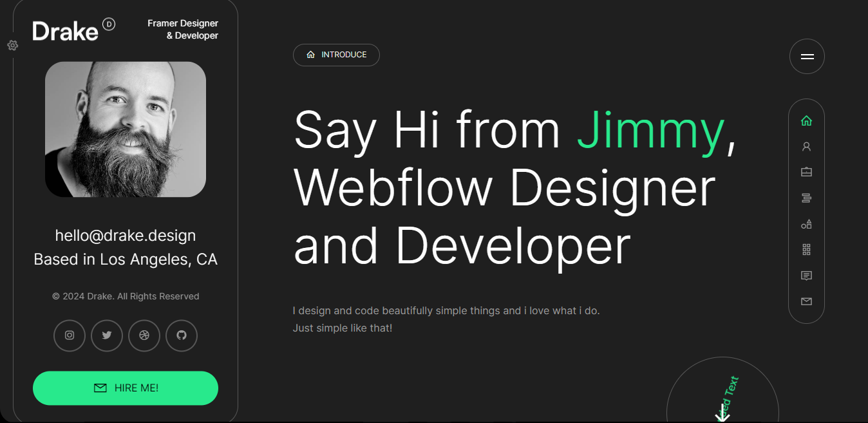The width and height of the screenshot is (868, 423).
Task: Click the Twitter bird icon
Action: (x=106, y=335)
